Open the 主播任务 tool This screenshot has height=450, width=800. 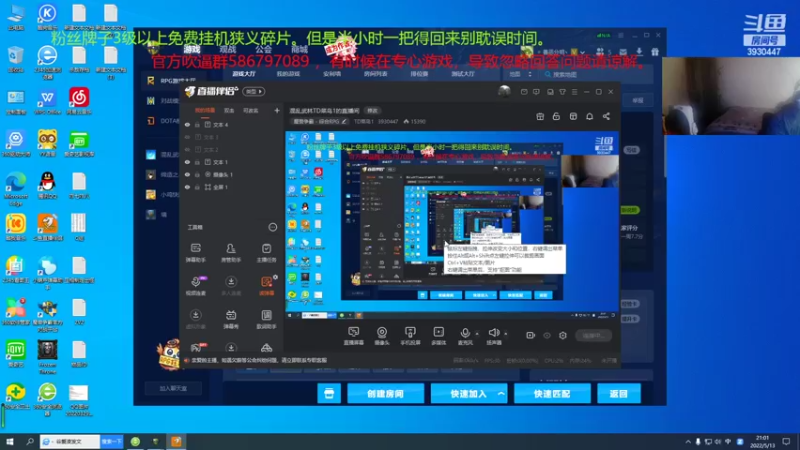point(266,253)
